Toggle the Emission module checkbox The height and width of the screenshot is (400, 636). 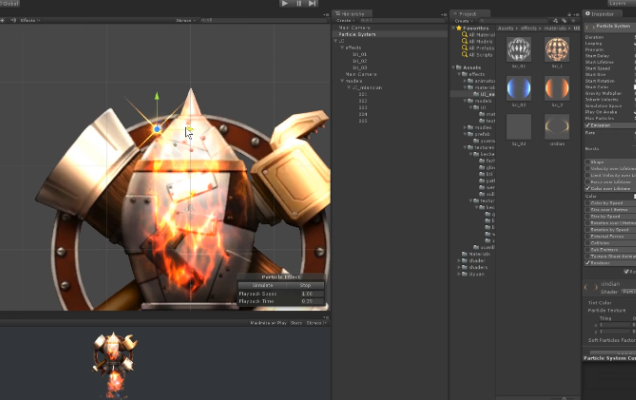point(588,126)
